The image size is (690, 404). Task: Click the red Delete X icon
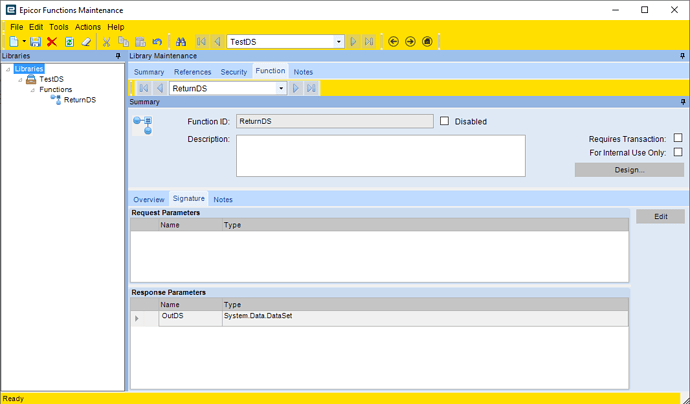pyautogui.click(x=52, y=42)
